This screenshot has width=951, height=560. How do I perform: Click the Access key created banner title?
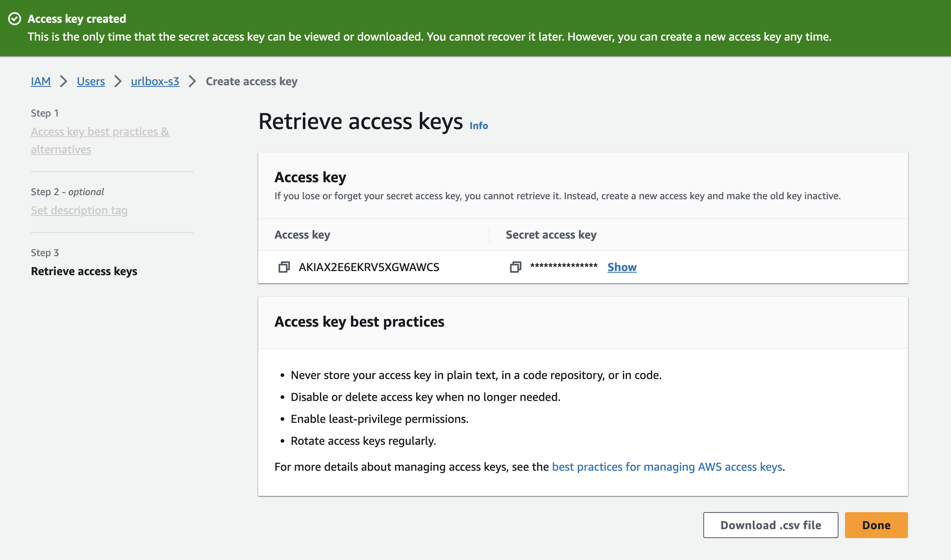tap(77, 19)
